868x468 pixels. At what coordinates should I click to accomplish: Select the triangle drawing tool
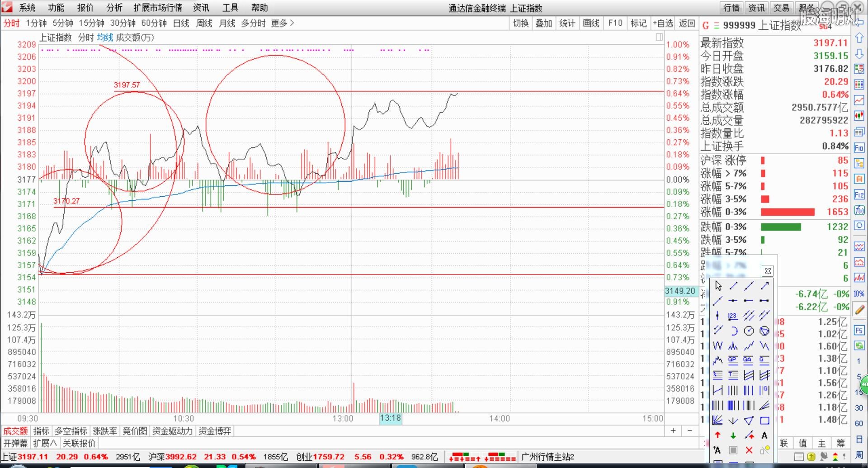click(749, 421)
